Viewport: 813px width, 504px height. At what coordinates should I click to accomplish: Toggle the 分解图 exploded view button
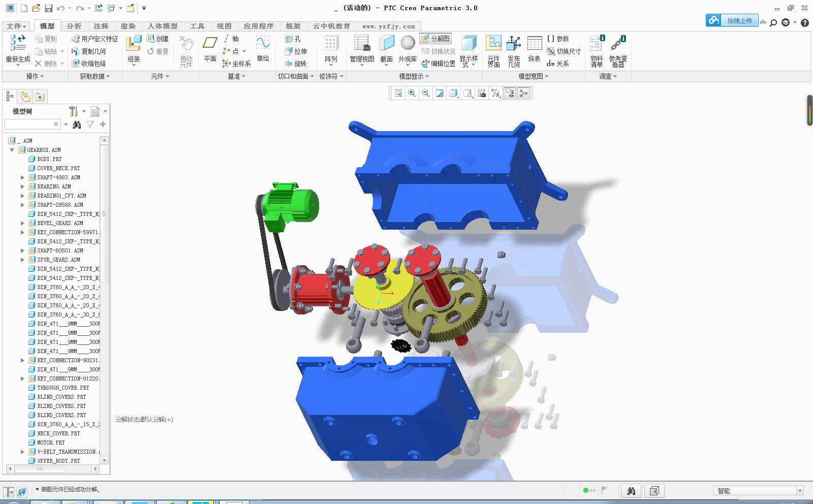(435, 39)
